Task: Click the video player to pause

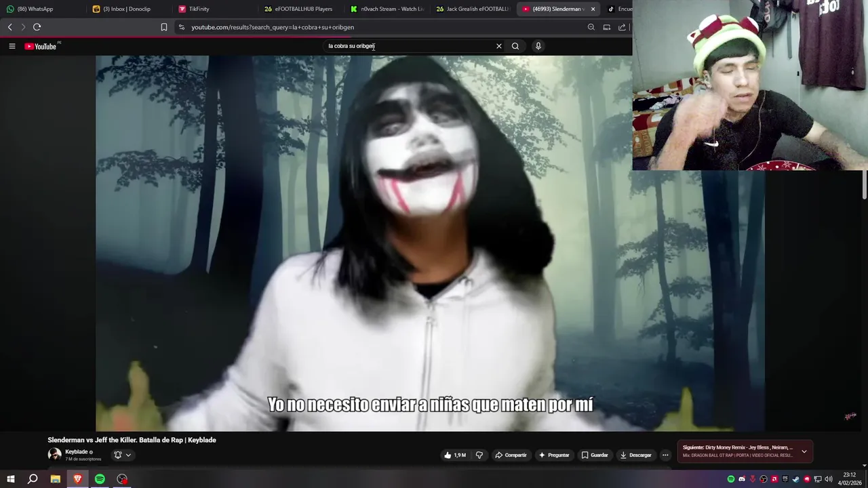Action: [430, 243]
